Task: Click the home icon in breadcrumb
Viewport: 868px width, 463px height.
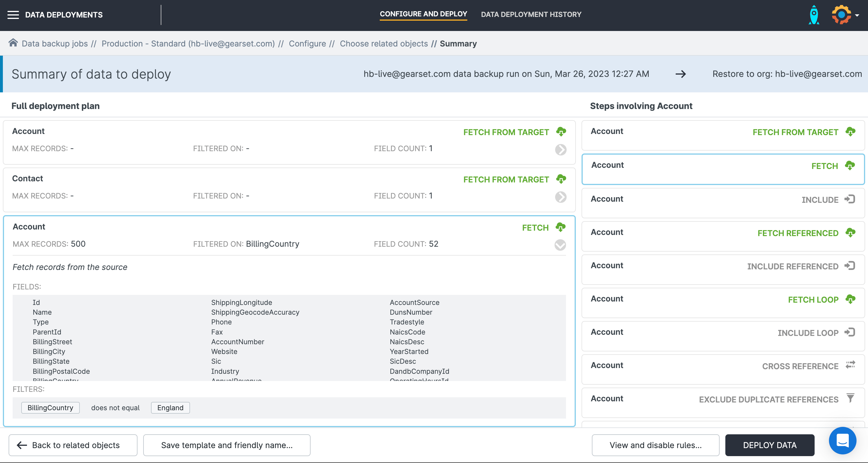Action: coord(13,43)
